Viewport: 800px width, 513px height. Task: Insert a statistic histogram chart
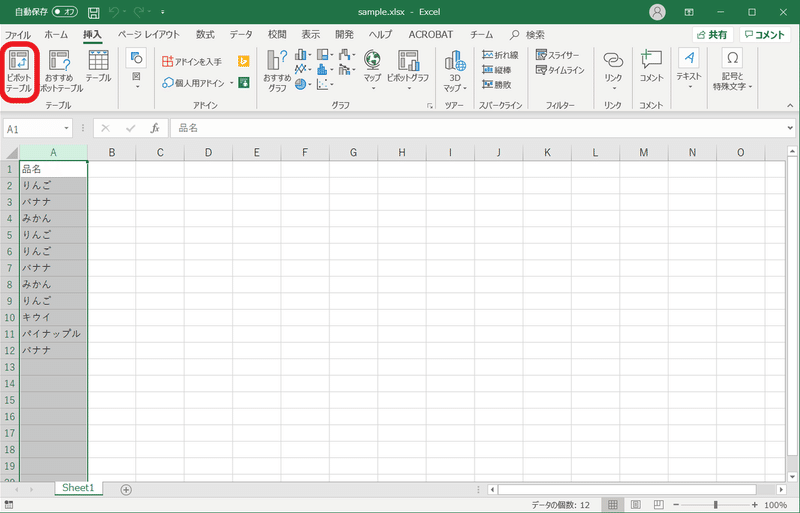point(324,69)
